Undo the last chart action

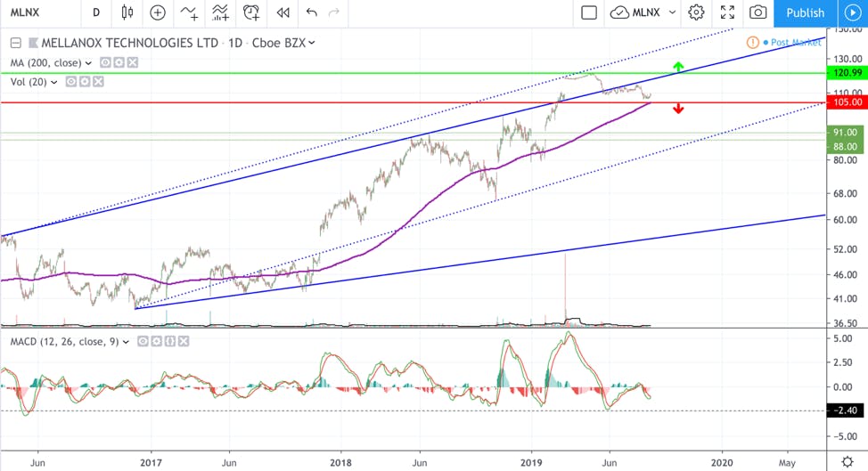click(312, 12)
